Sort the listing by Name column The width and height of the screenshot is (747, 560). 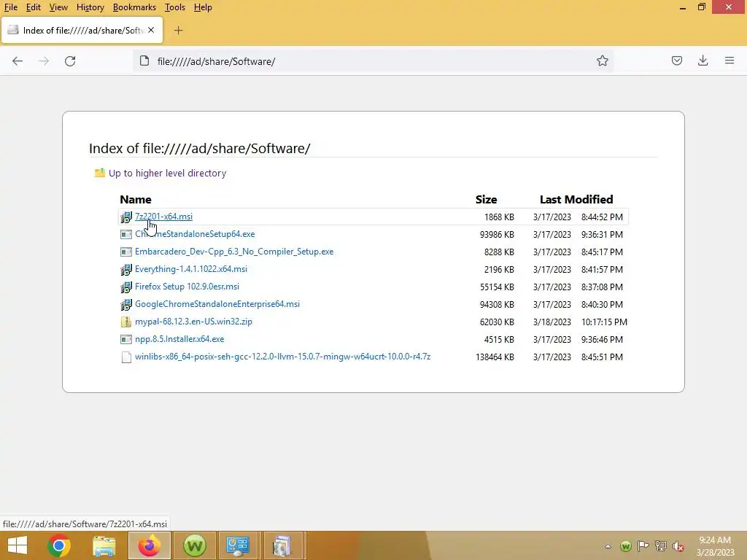pos(136,200)
